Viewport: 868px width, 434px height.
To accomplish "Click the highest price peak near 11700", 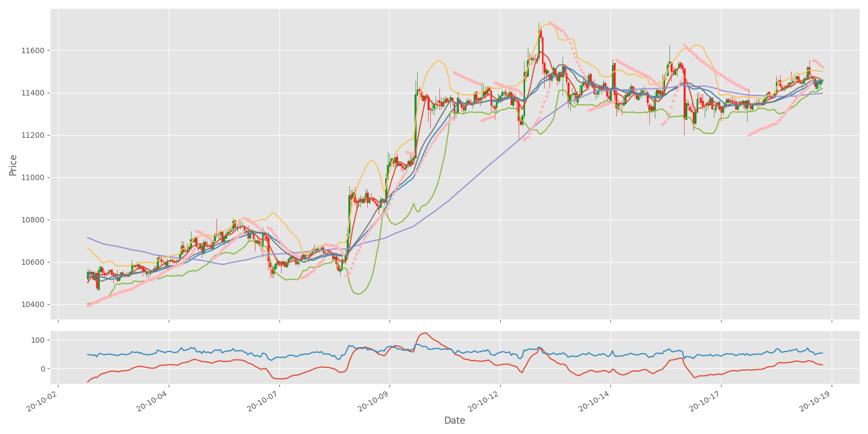I will pos(539,23).
